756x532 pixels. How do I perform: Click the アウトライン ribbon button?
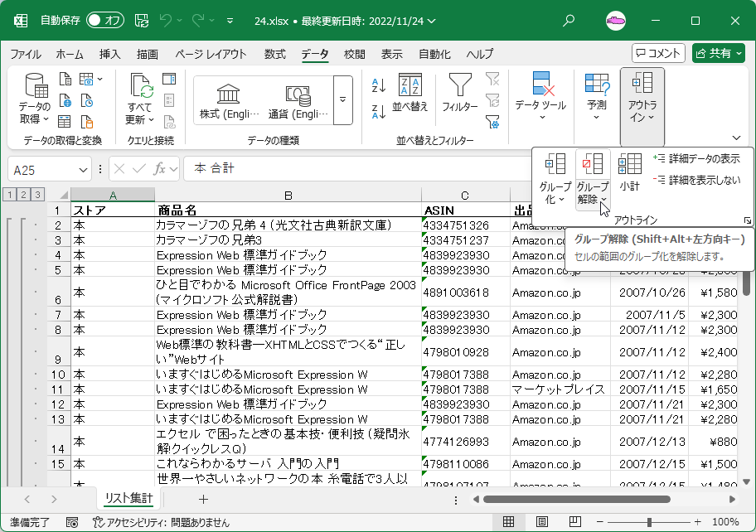click(642, 107)
